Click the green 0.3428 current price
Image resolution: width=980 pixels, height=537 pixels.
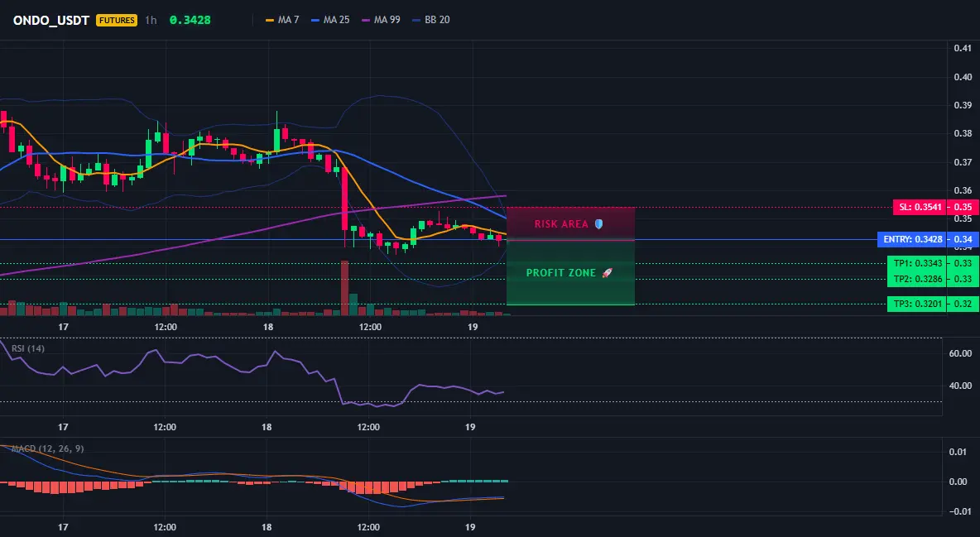click(190, 20)
